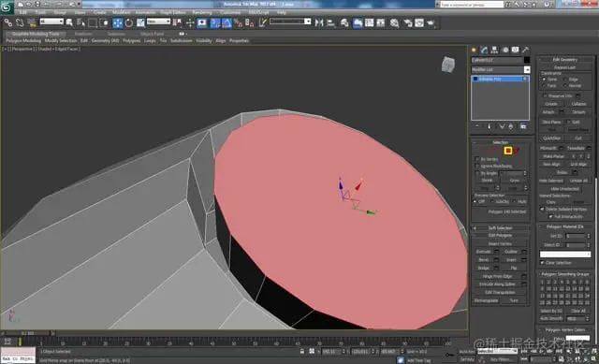Open the Modifiers menu

click(x=121, y=12)
